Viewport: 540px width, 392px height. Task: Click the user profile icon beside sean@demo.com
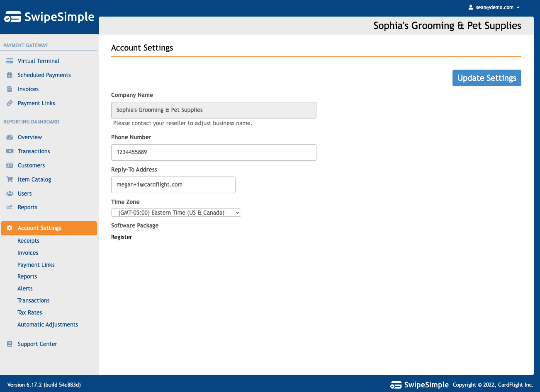coord(471,7)
